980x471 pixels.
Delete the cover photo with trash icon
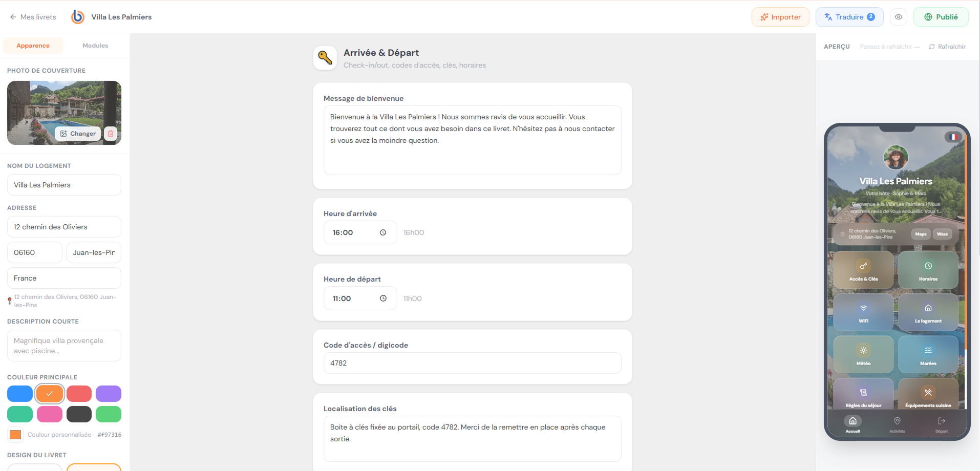pyautogui.click(x=111, y=134)
